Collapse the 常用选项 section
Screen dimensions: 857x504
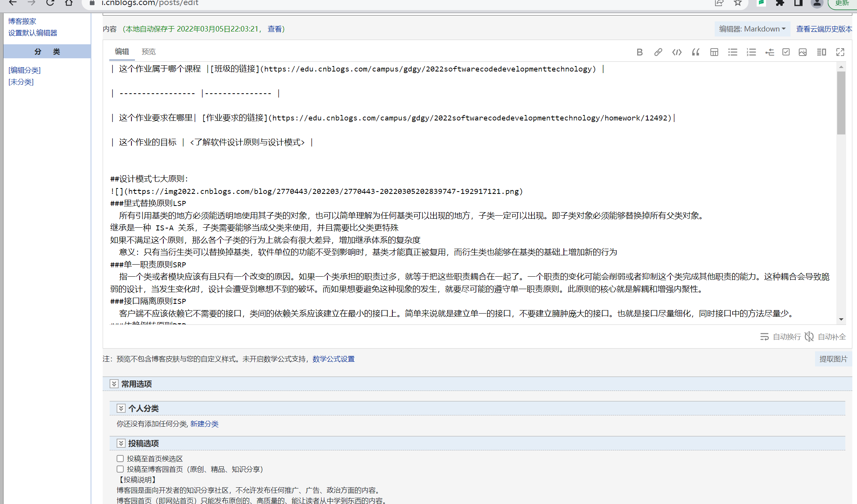114,384
